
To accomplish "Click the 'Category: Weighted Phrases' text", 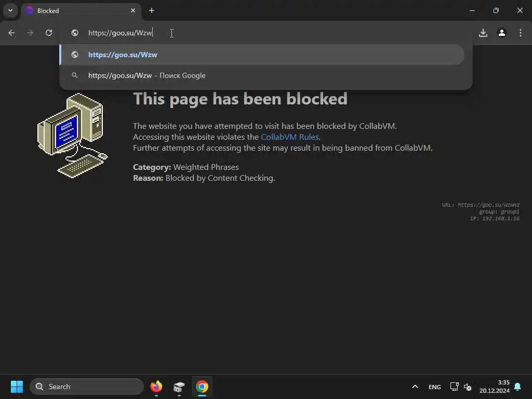I will [x=186, y=167].
